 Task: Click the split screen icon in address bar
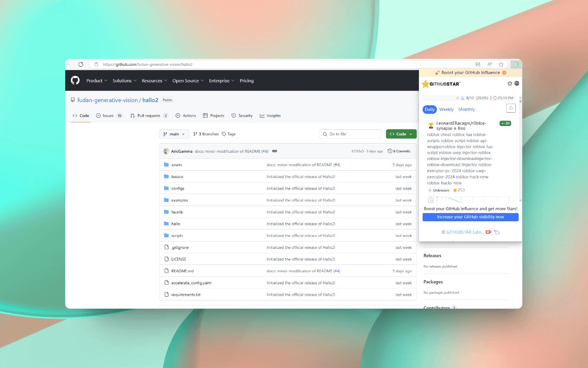point(478,64)
